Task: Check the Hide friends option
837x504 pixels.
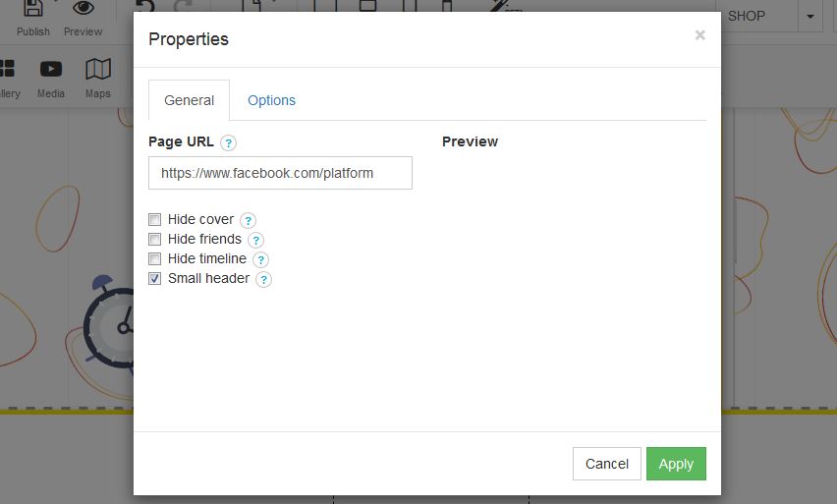Action: pos(155,240)
